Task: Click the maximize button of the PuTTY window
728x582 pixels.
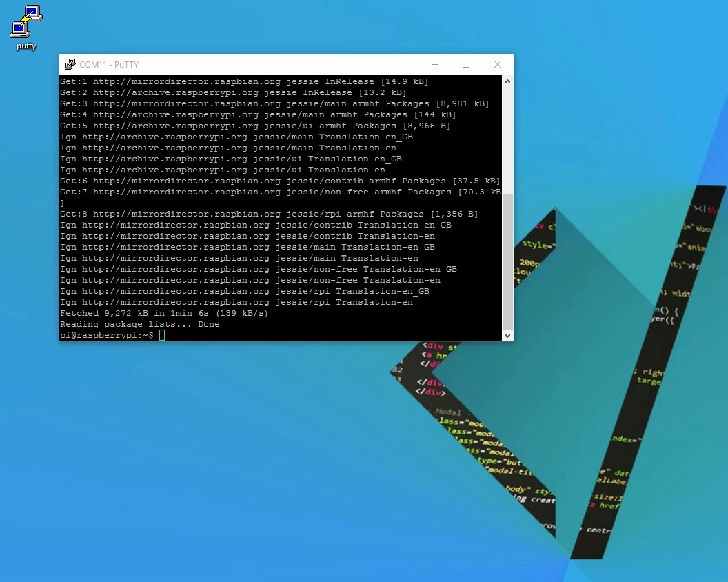Action: tap(466, 64)
